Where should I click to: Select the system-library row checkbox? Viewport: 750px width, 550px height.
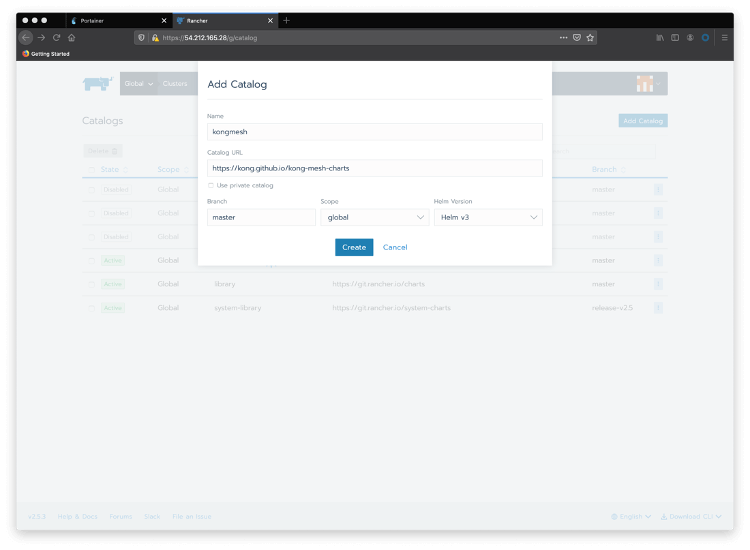tap(91, 308)
